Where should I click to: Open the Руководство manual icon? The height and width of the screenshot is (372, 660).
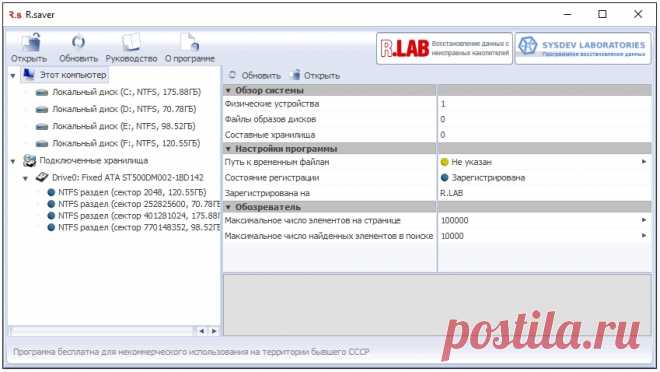131,42
